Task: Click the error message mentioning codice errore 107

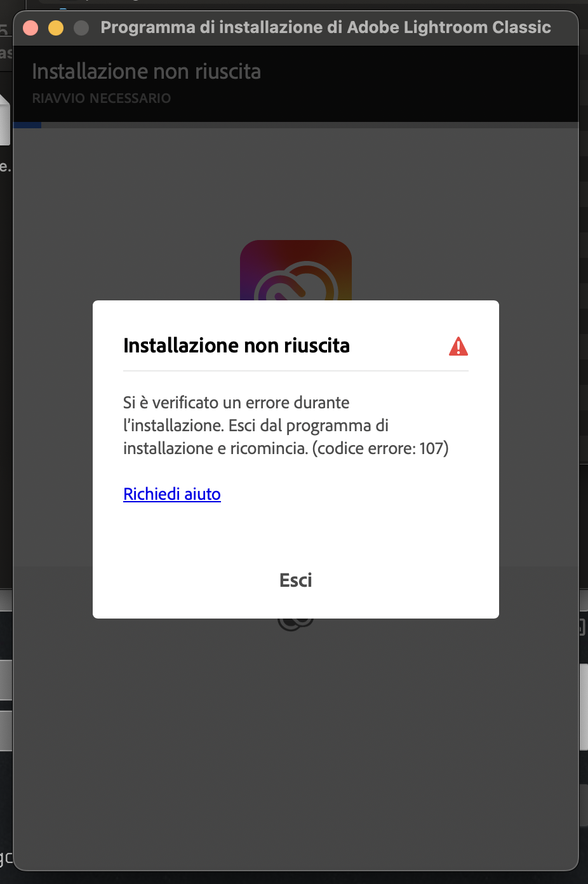Action: pos(286,425)
